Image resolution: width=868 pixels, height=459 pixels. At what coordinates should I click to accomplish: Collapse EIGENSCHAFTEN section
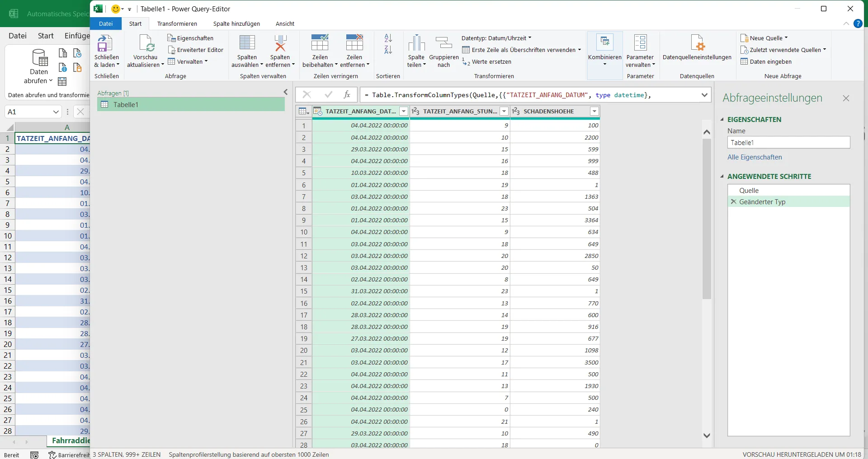(x=722, y=120)
